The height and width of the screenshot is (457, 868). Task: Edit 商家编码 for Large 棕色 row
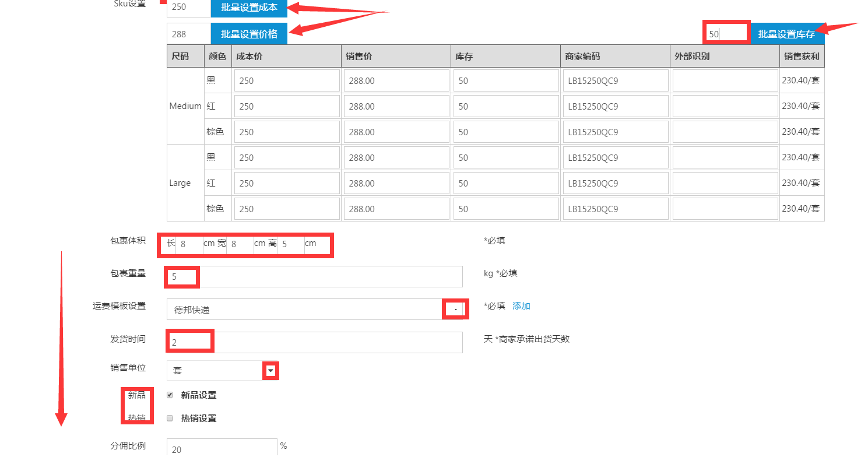[x=615, y=209]
